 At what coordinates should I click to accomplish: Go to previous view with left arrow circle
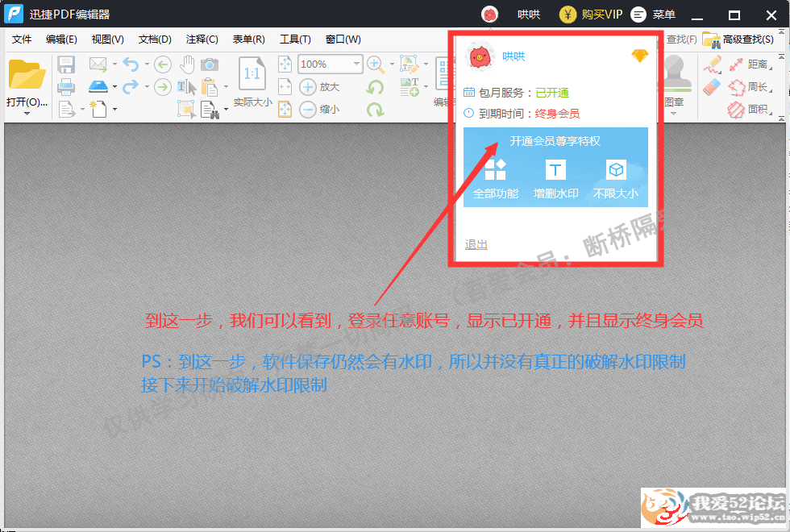pos(162,64)
